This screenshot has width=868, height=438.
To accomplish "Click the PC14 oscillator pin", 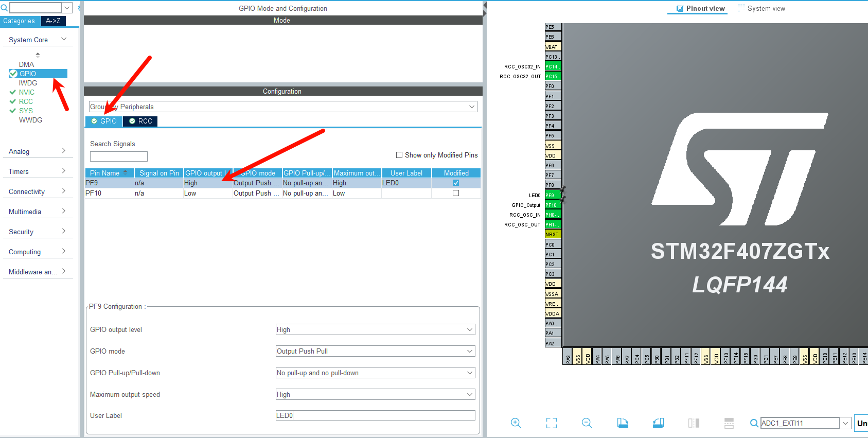I will point(553,66).
